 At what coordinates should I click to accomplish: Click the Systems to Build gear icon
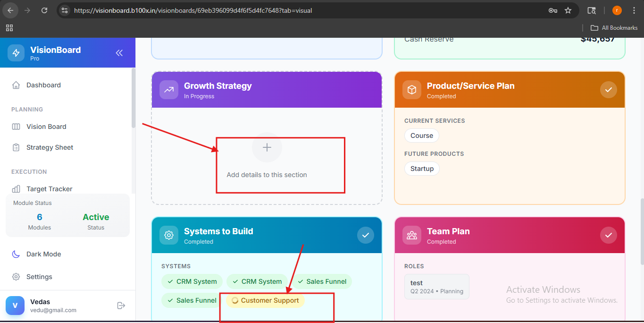click(x=169, y=235)
